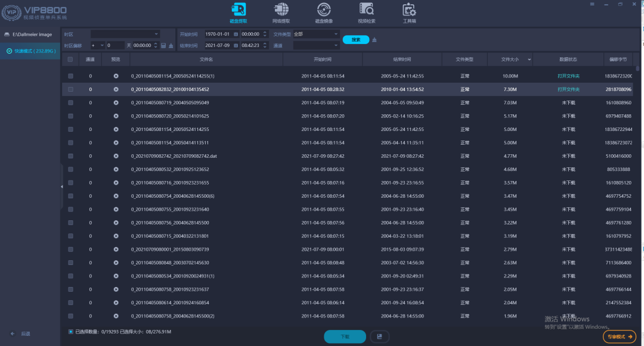Viewport: 644px width, 346px height.
Task: Open the 时区 time zone dropdown
Action: [125, 34]
